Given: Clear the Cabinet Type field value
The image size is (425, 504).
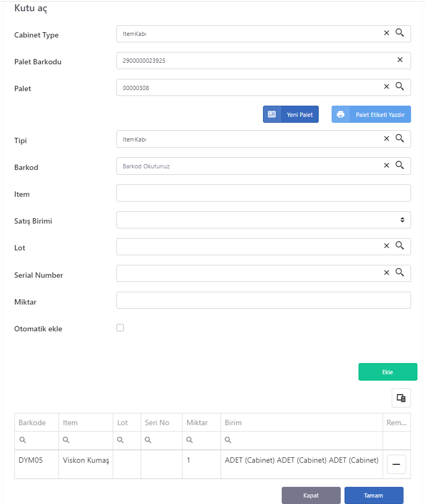Looking at the screenshot, I should [x=386, y=33].
